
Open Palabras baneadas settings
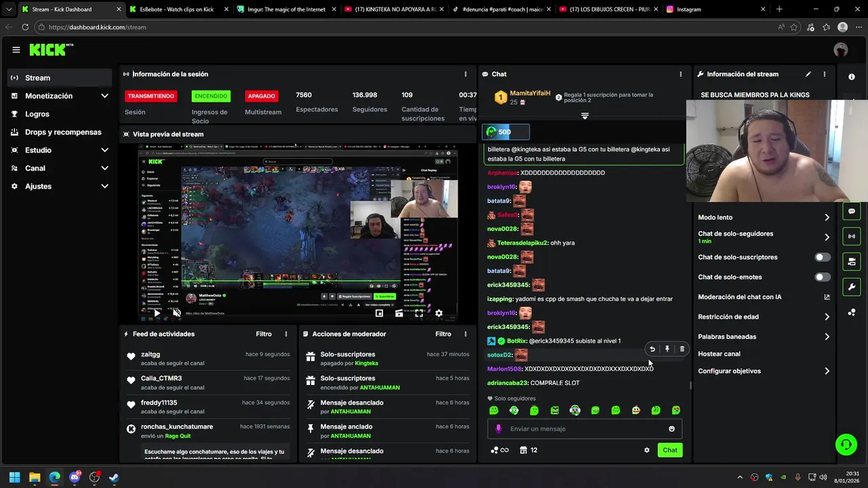[764, 337]
